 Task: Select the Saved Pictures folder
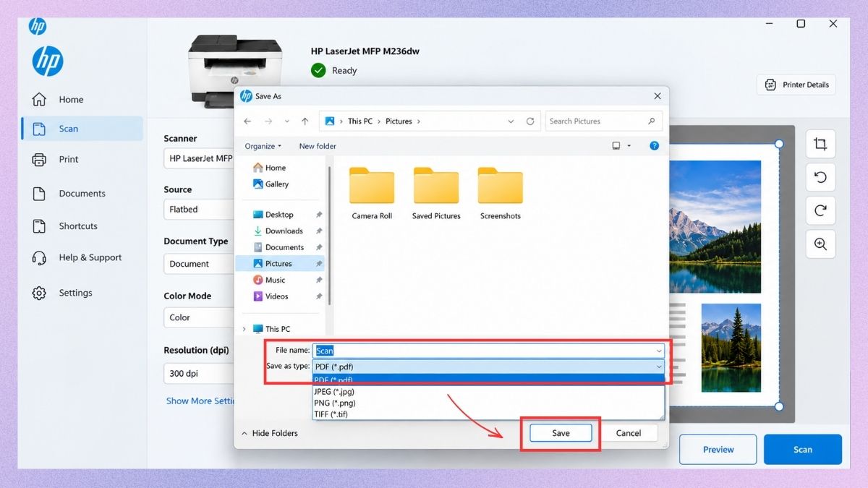(436, 193)
